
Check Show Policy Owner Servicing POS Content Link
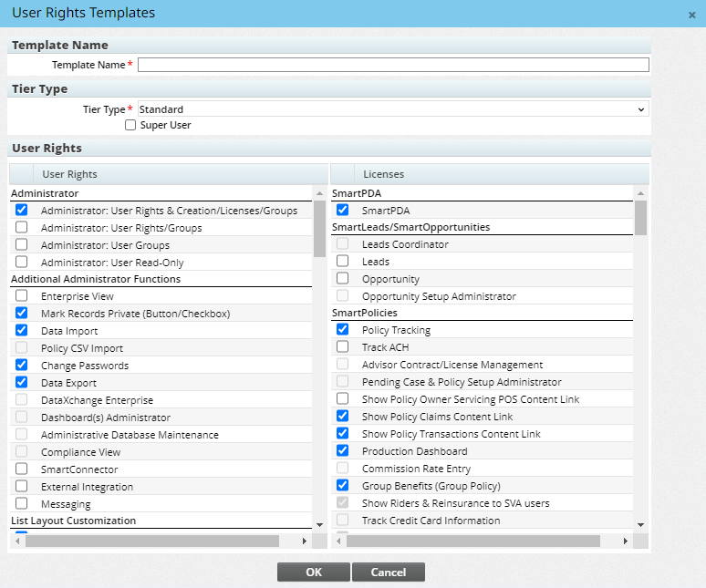(342, 398)
